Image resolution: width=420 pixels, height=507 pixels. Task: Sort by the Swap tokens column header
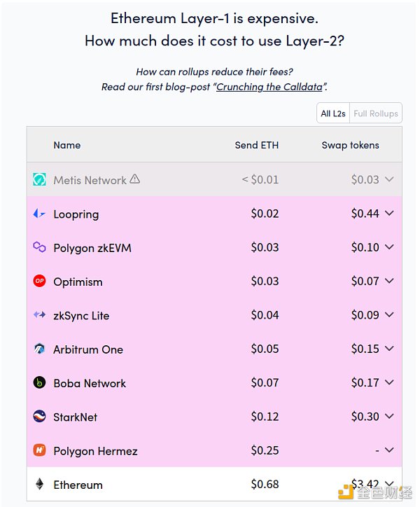pos(350,146)
